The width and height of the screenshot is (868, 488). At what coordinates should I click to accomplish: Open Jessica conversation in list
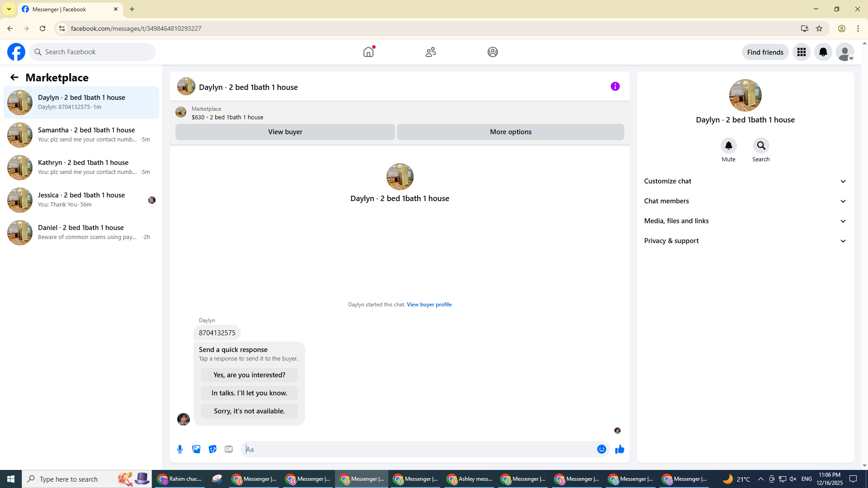click(x=81, y=200)
